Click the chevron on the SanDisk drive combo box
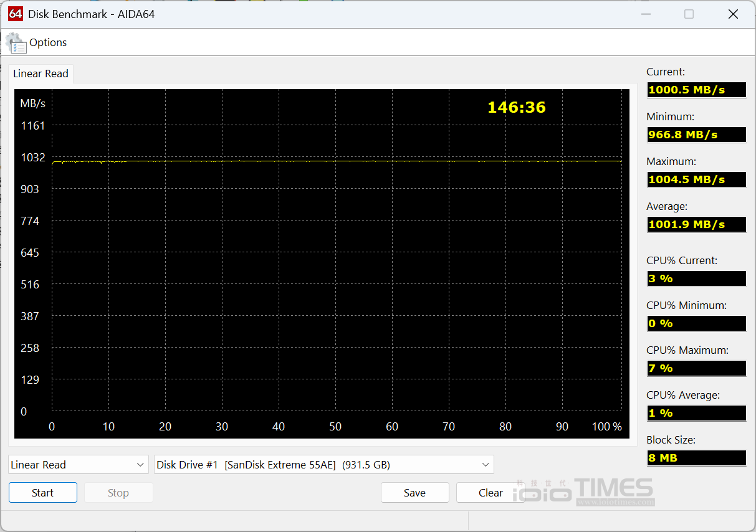 point(485,464)
